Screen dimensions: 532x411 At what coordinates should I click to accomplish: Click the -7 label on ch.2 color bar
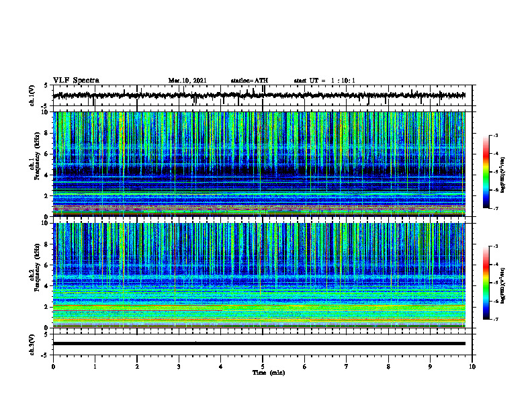click(x=496, y=320)
